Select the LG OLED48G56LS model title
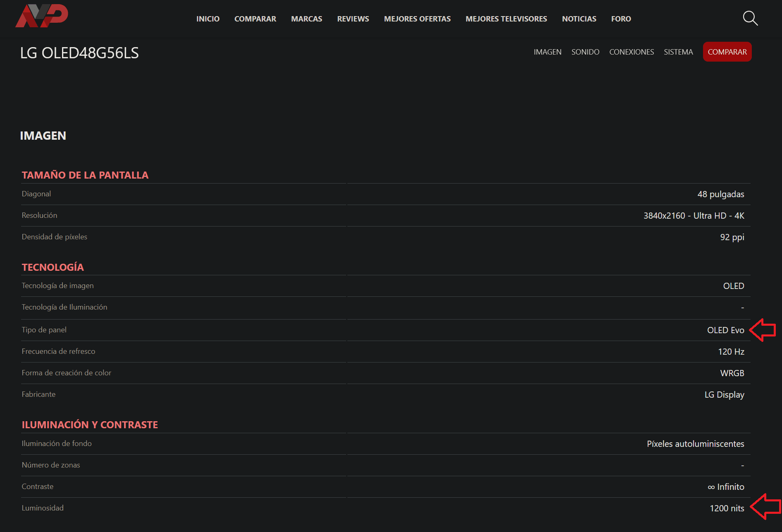 coord(79,53)
